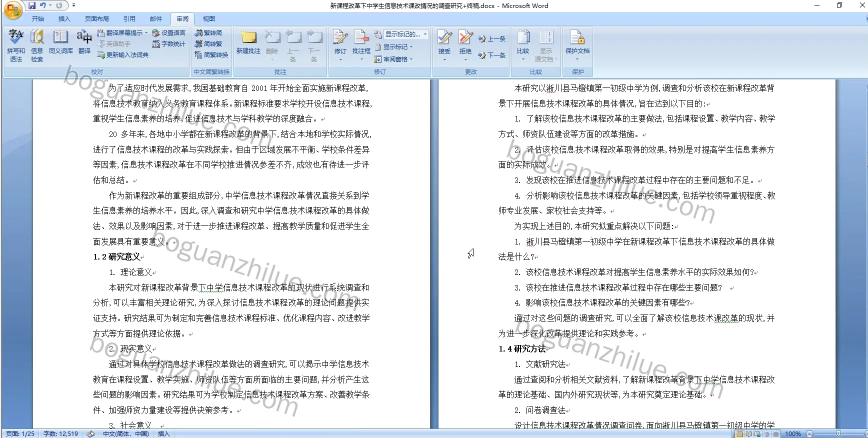Click the 页面: 1/25 page indicator

(20, 434)
